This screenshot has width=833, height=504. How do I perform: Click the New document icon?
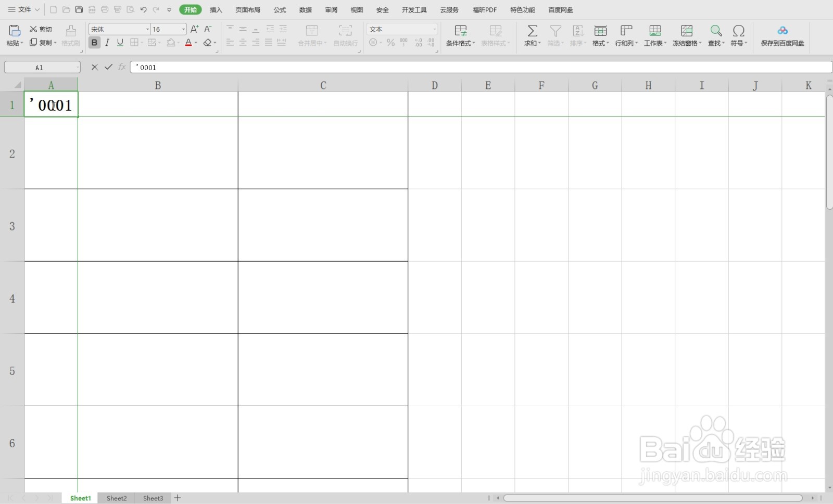pos(53,10)
